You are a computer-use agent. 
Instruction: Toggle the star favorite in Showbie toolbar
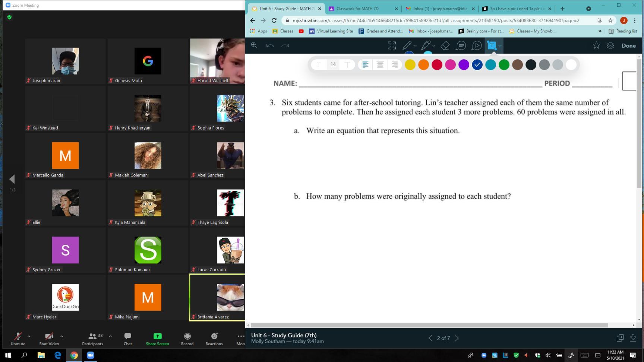coord(596,45)
